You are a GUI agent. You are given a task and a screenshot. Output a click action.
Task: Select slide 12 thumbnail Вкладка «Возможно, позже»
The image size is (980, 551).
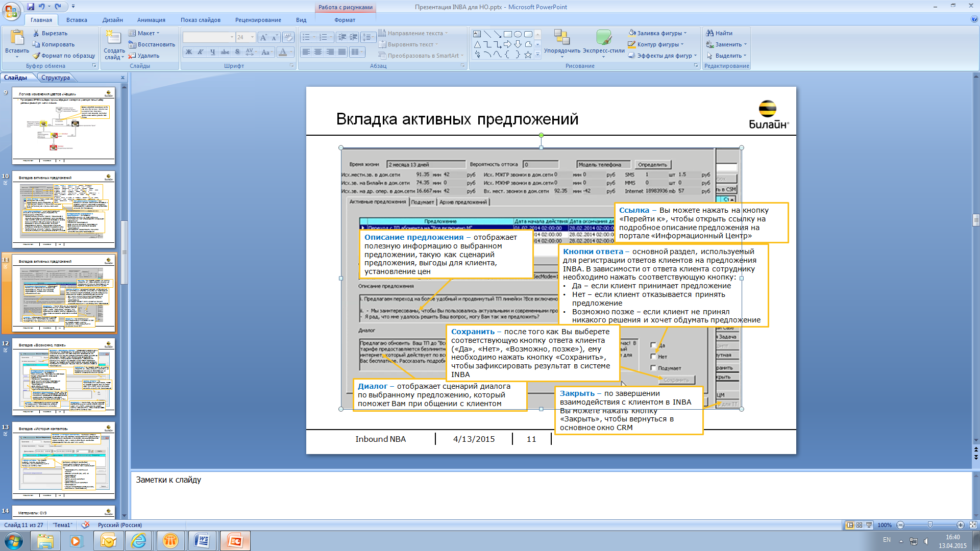(x=64, y=377)
